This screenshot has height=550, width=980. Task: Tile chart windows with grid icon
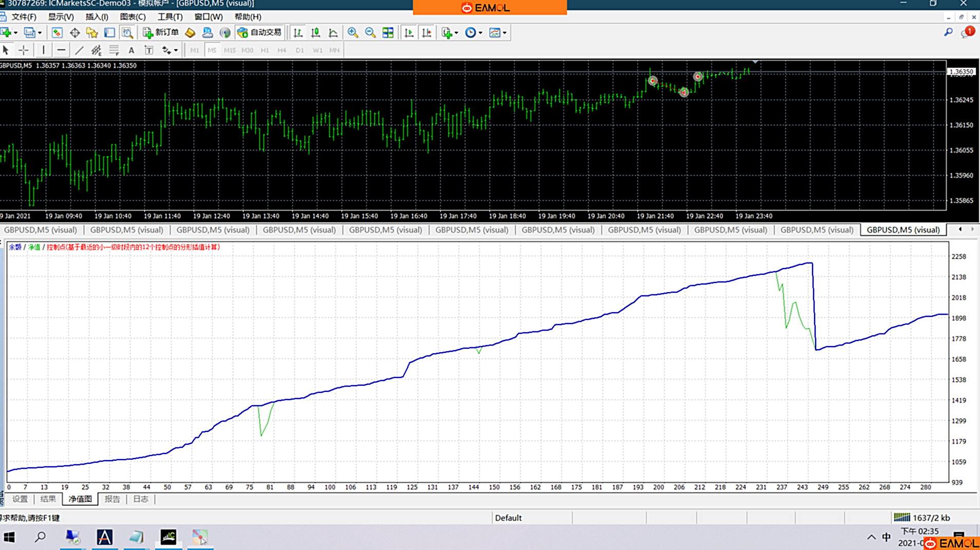[x=388, y=32]
